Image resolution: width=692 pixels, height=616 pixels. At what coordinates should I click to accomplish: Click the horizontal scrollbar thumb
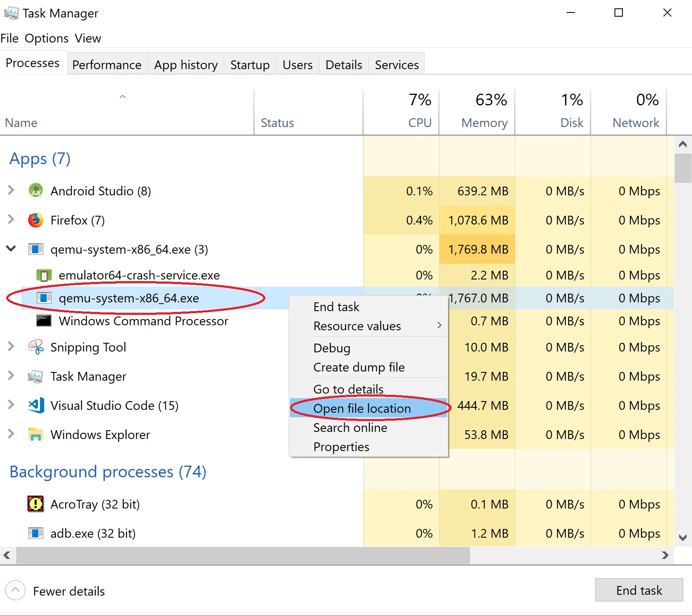point(243,555)
